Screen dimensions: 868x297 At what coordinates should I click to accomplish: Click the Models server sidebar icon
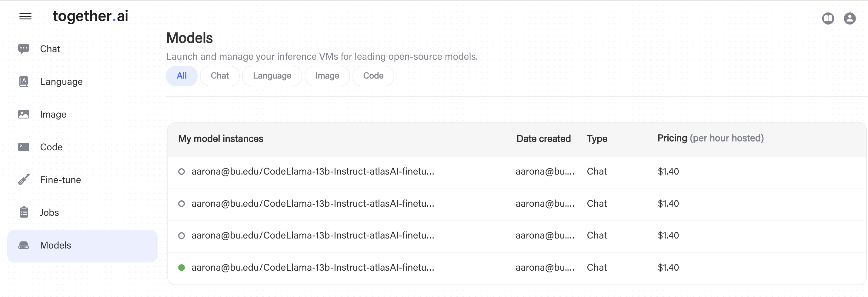click(x=24, y=245)
